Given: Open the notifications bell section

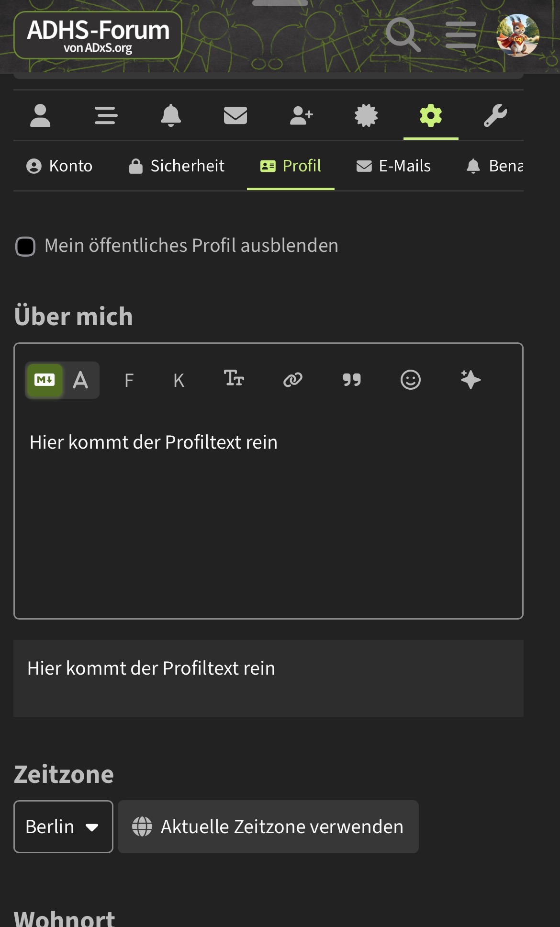Looking at the screenshot, I should [x=171, y=115].
